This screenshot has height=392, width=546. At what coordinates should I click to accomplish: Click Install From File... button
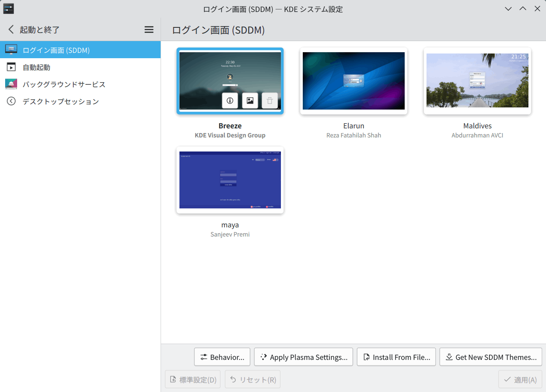[397, 357]
